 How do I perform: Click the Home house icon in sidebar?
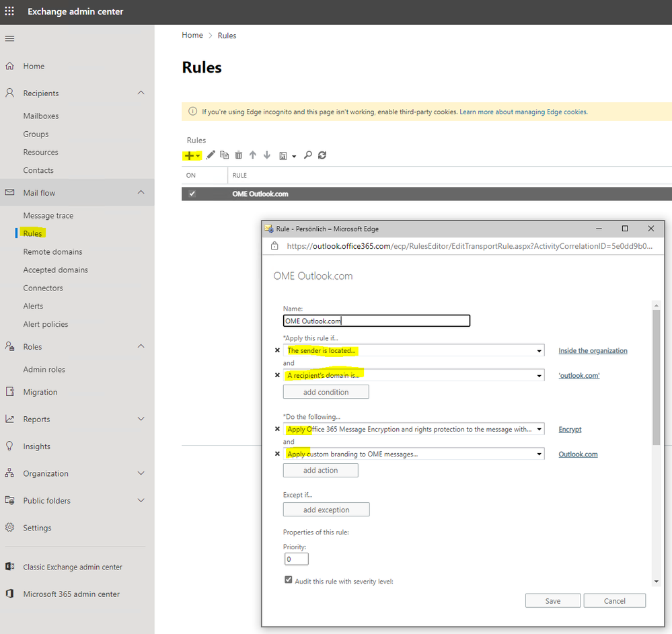tap(9, 66)
